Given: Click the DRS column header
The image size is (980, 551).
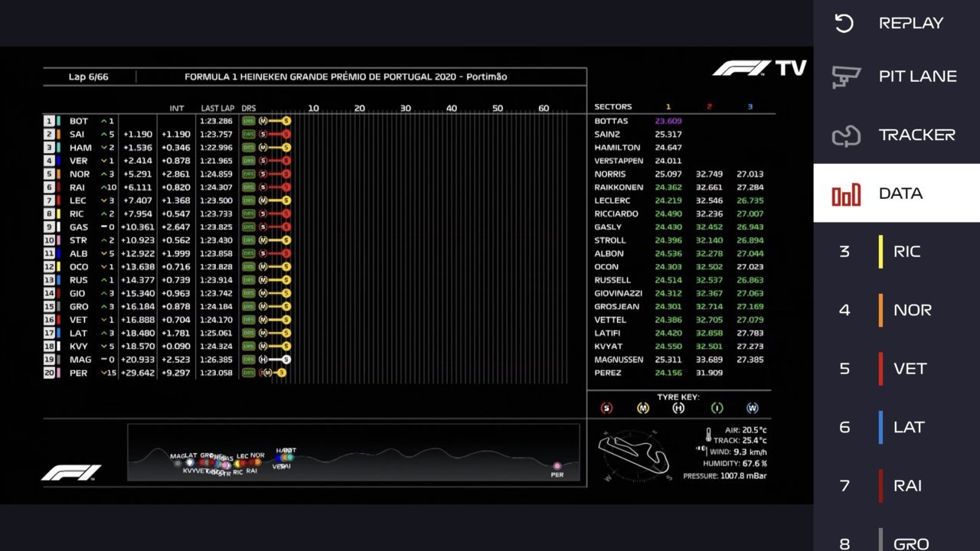Looking at the screenshot, I should click(249, 109).
